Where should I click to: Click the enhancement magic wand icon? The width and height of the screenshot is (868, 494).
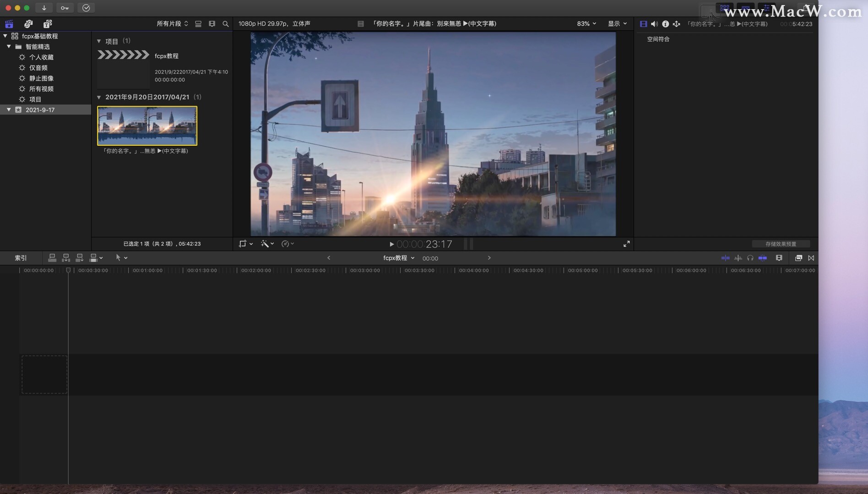click(265, 244)
